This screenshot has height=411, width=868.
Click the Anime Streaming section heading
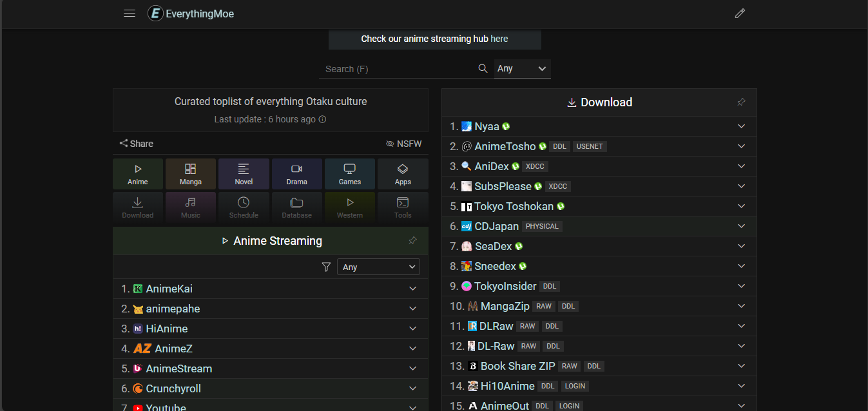pyautogui.click(x=271, y=240)
